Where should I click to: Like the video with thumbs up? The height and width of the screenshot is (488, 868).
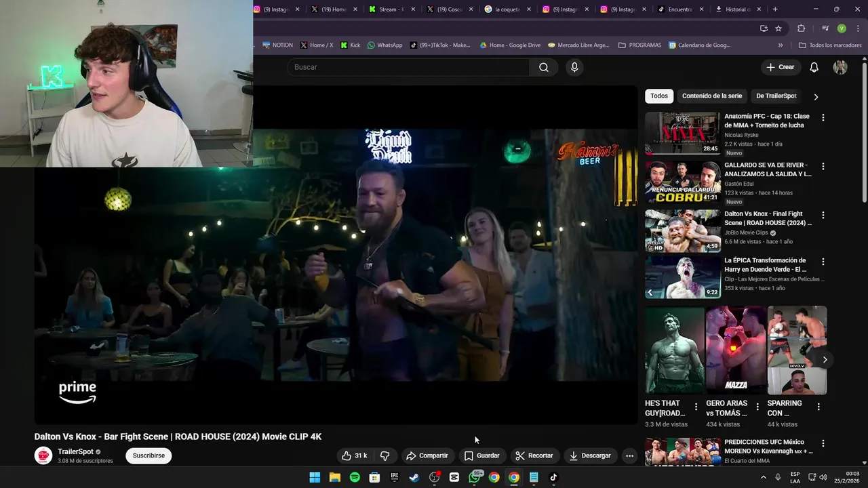(354, 455)
